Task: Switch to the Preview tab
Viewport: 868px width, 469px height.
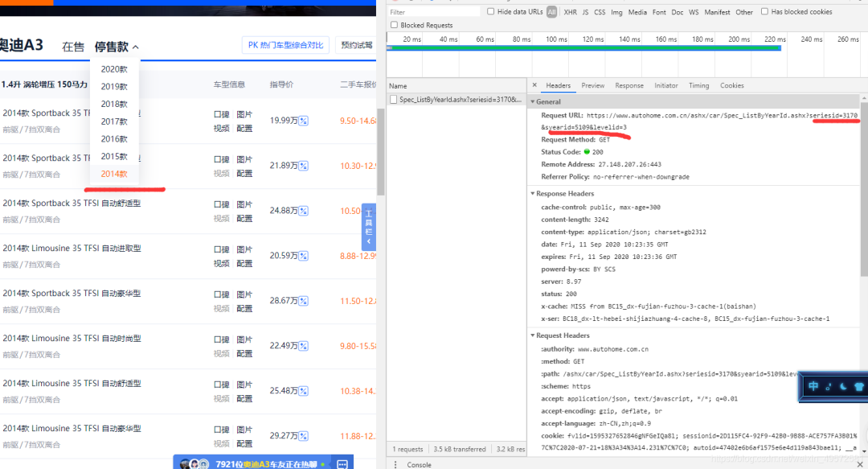Action: (593, 85)
